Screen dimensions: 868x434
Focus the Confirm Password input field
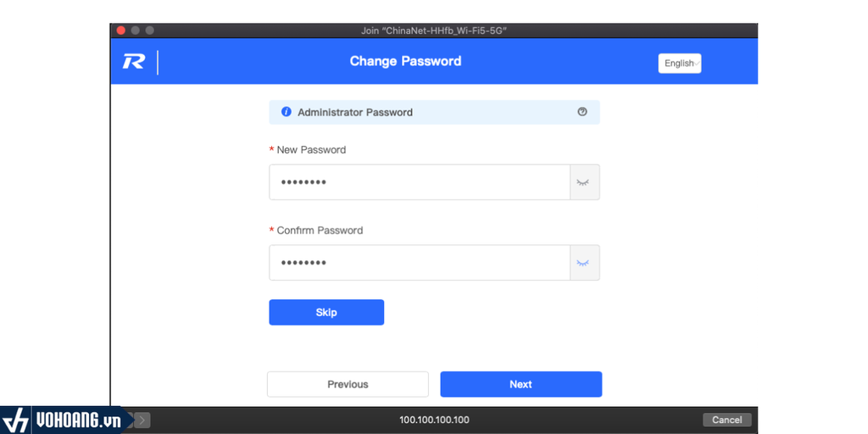coord(420,263)
